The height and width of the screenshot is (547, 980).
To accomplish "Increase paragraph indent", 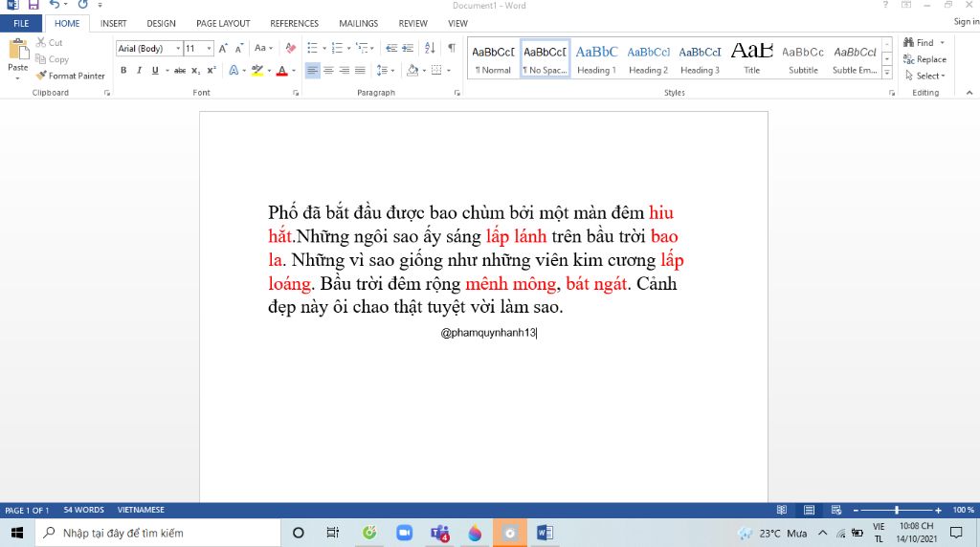I will (x=408, y=48).
